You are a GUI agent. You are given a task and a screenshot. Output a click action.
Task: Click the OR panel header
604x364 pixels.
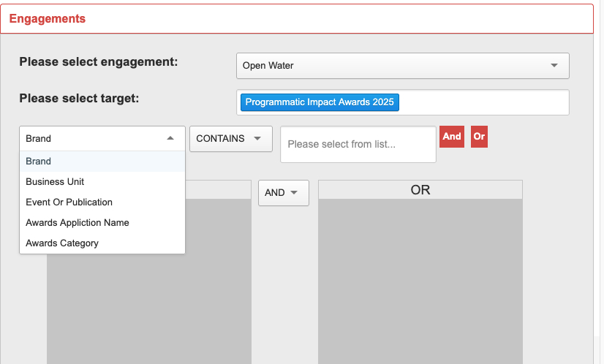420,190
